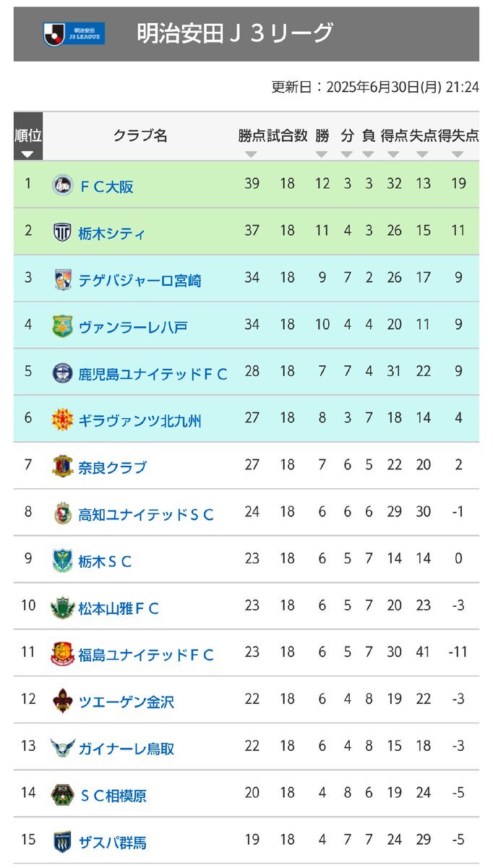
Task: Click the ガイナーレ鳥取 winged emblem
Action: (63, 748)
